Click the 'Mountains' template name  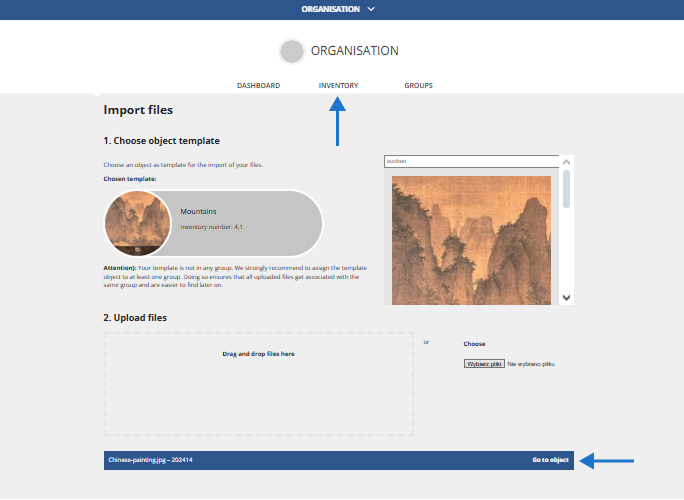pos(198,212)
